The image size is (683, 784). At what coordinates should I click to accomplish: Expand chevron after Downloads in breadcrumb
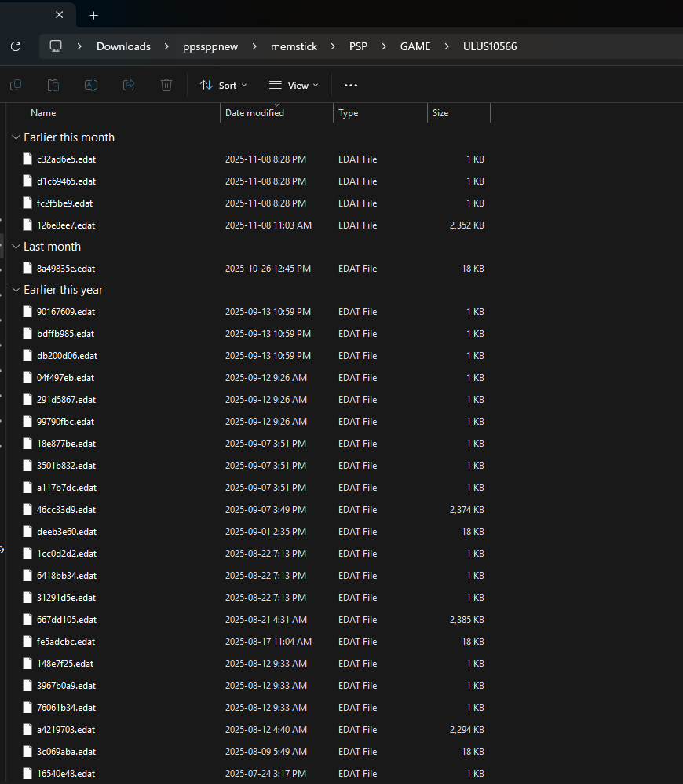[167, 46]
